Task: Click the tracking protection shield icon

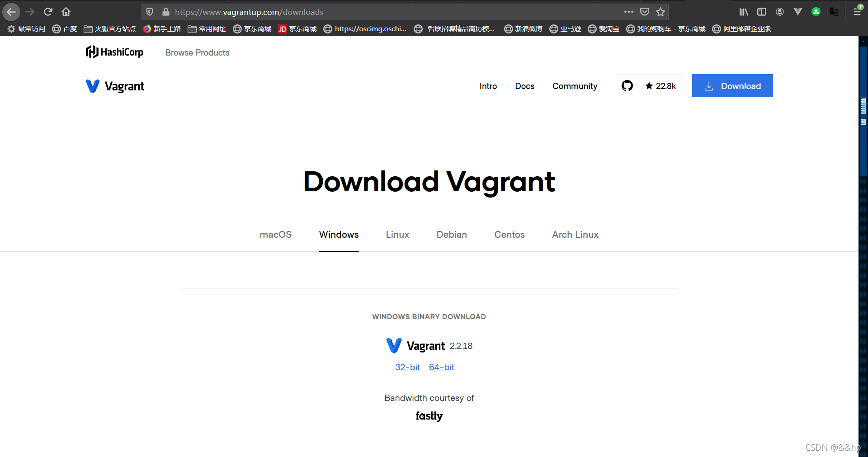Action: tap(150, 12)
